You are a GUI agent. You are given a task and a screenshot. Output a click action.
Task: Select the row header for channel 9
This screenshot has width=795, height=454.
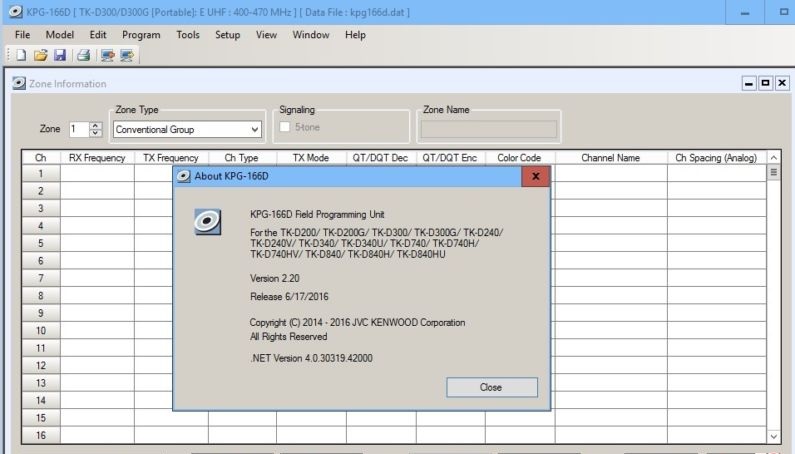(x=41, y=313)
